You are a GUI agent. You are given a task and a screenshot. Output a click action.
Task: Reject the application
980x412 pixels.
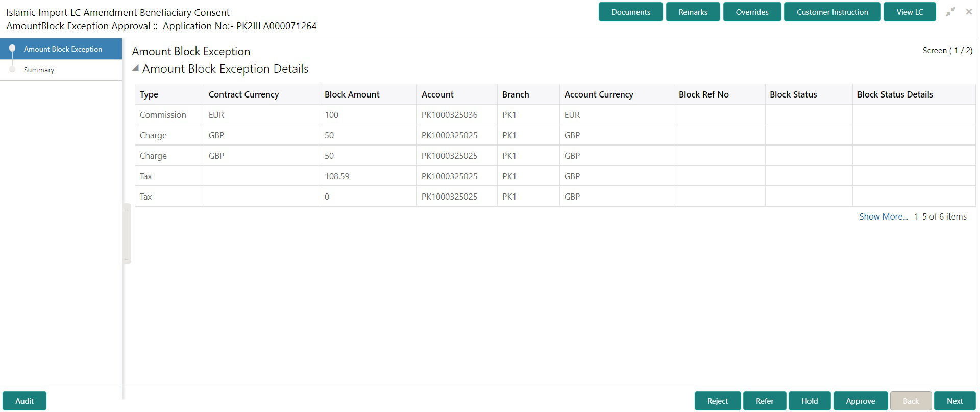(x=718, y=401)
